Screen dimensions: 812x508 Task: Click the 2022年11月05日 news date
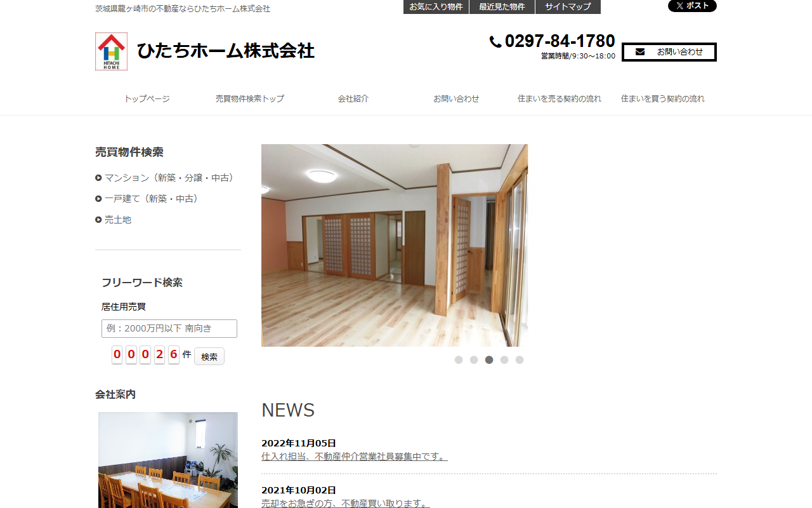(299, 443)
